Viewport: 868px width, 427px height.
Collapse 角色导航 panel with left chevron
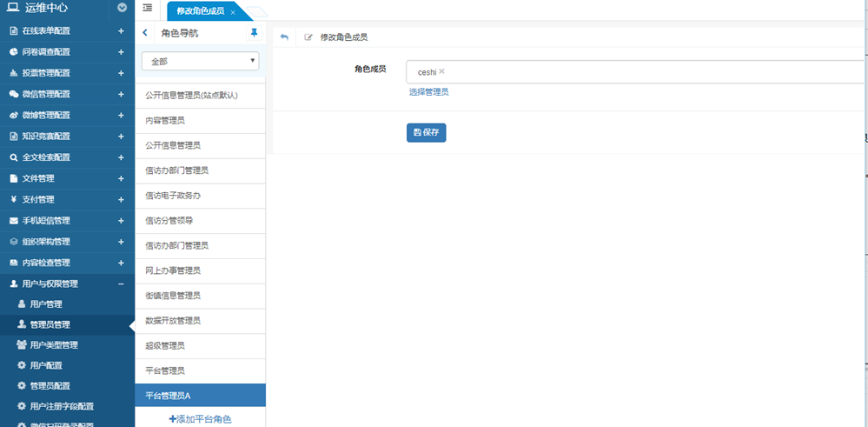[x=145, y=33]
